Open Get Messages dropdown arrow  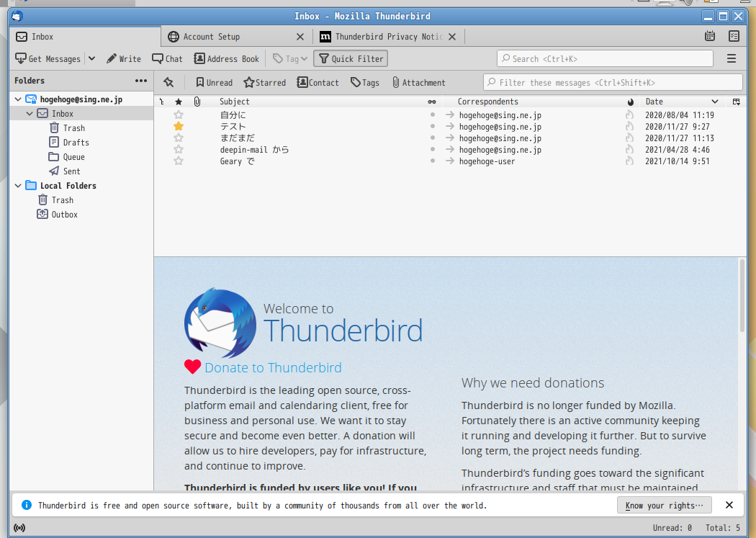[91, 59]
